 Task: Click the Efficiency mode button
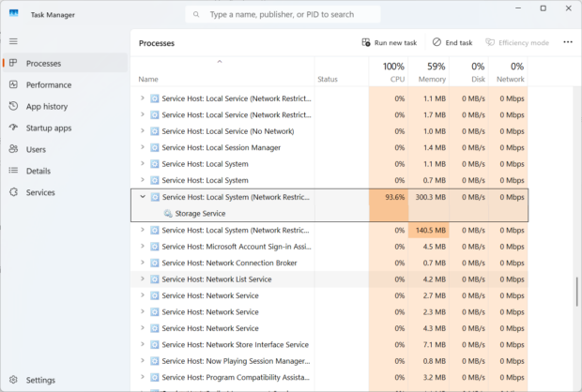[517, 42]
